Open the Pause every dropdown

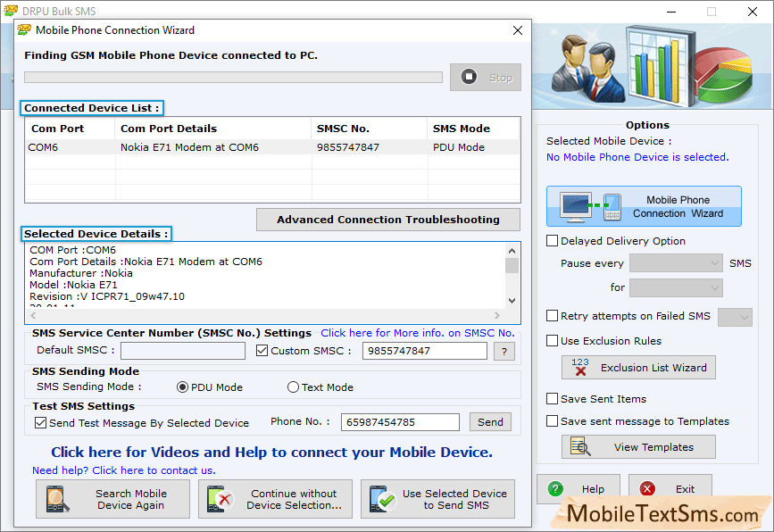pyautogui.click(x=676, y=263)
